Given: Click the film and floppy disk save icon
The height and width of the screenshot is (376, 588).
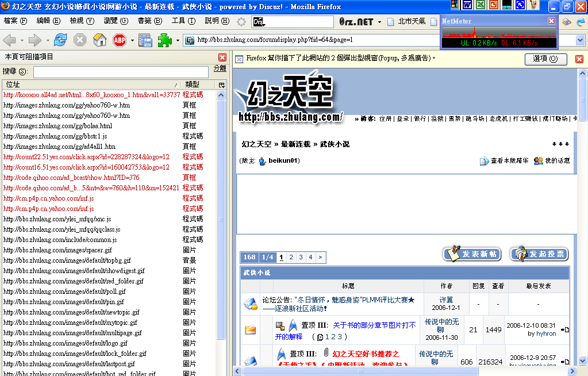Looking at the screenshot, I should coord(145,40).
